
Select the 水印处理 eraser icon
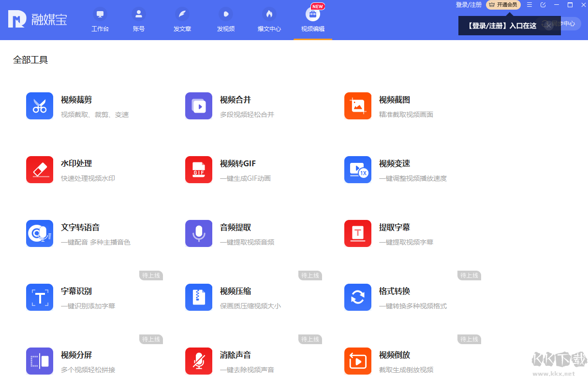pyautogui.click(x=39, y=170)
